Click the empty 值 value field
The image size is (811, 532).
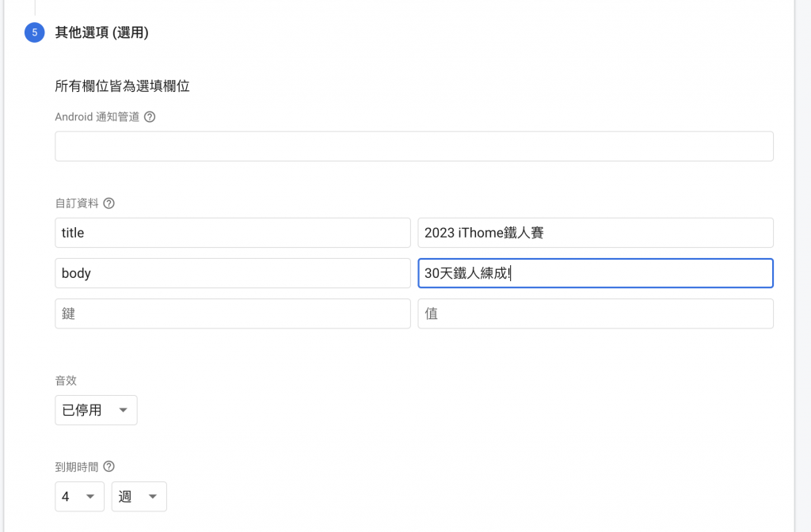[x=596, y=313]
